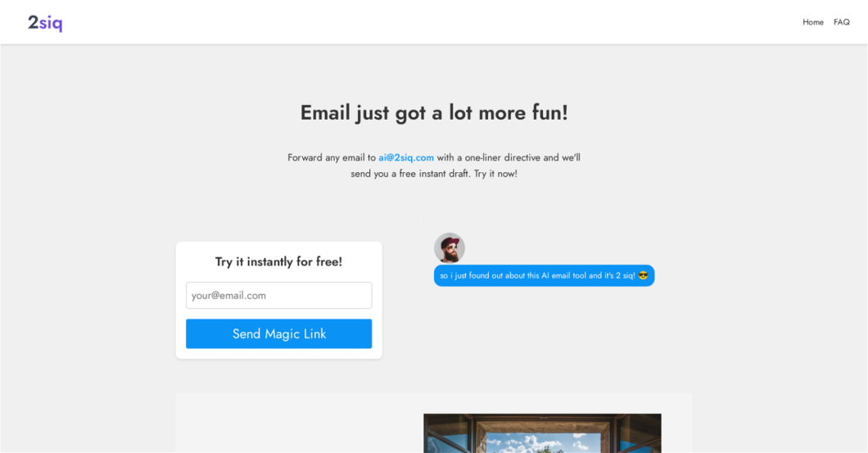Click the 'Try it instantly for free!' heading

click(278, 261)
